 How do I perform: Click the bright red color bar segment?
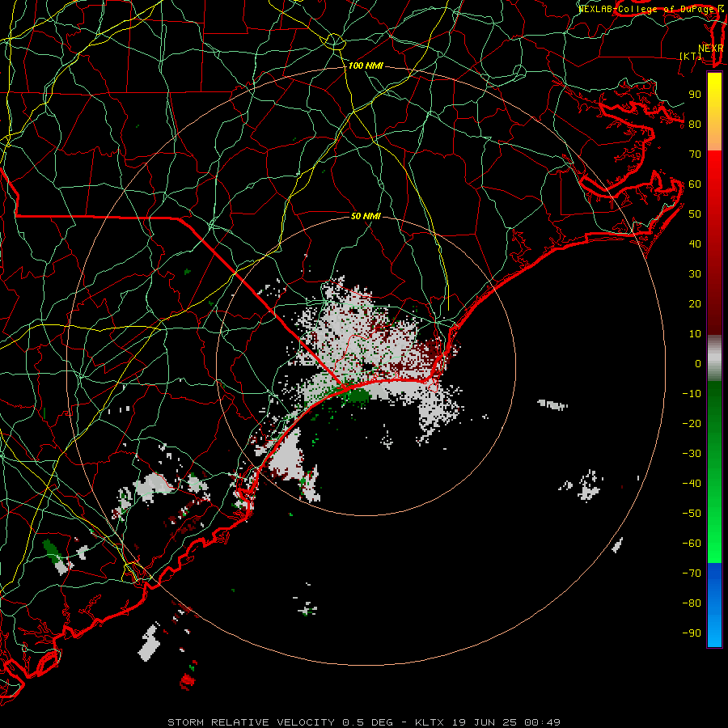(x=714, y=186)
